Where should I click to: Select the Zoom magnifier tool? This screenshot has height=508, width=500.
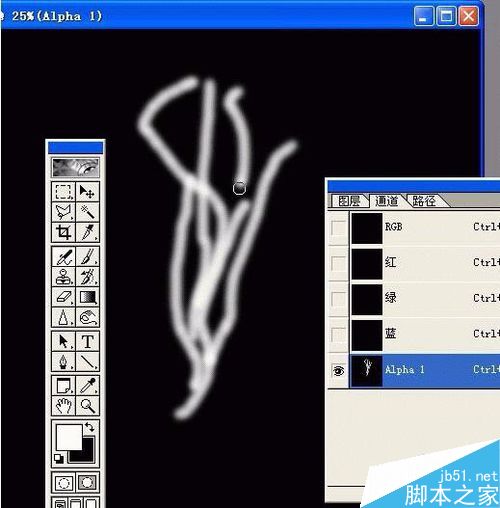(x=87, y=405)
